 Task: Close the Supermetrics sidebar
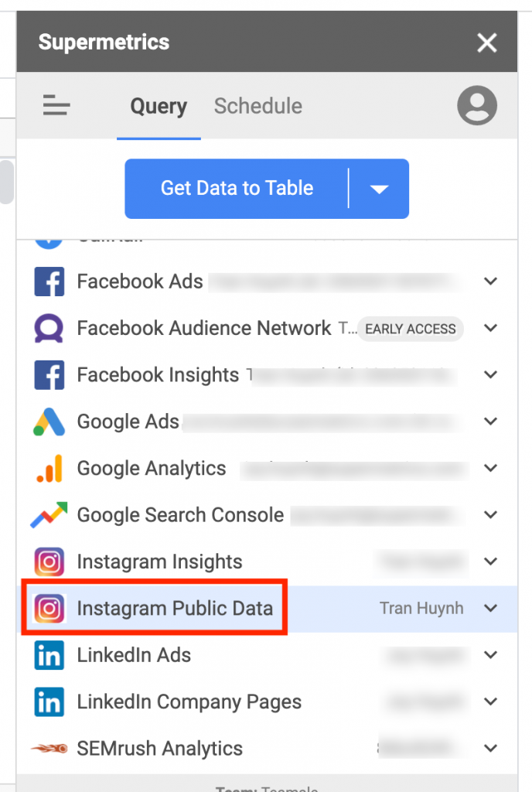tap(487, 43)
